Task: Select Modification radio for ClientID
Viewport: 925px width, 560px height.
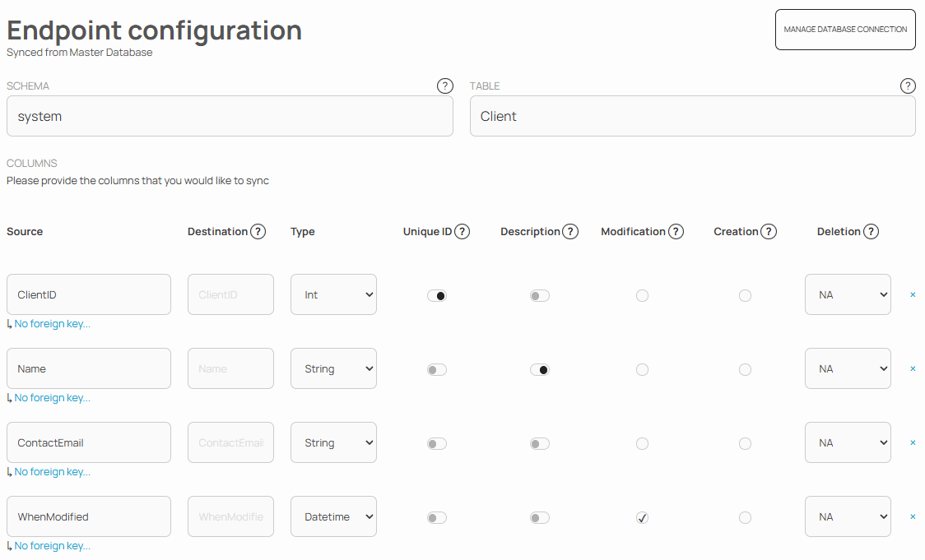Action: pos(642,295)
